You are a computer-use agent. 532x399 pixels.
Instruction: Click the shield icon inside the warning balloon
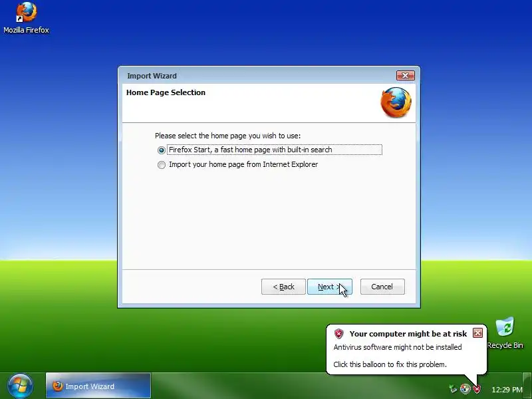pos(338,334)
